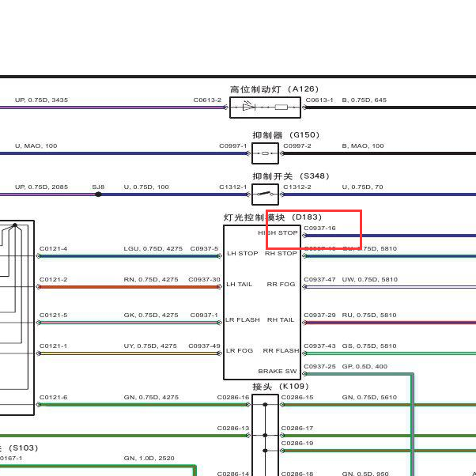Select wire label GK, 0.75D, 4275
This screenshot has height=476, width=476.
[x=151, y=315]
